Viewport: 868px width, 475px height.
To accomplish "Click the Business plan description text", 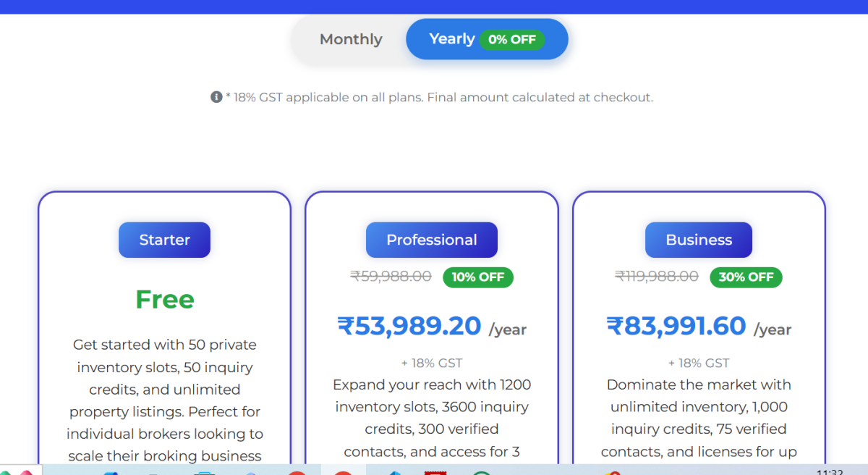I will (x=699, y=418).
